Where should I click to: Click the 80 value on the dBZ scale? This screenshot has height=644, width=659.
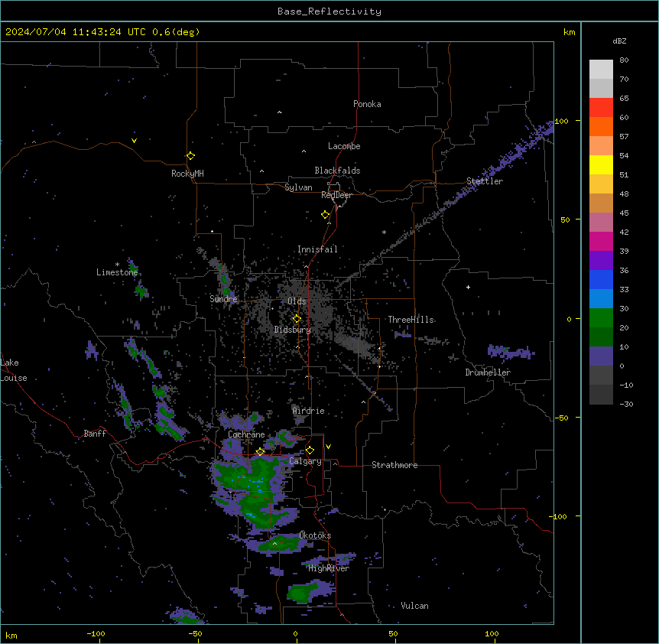click(x=624, y=60)
